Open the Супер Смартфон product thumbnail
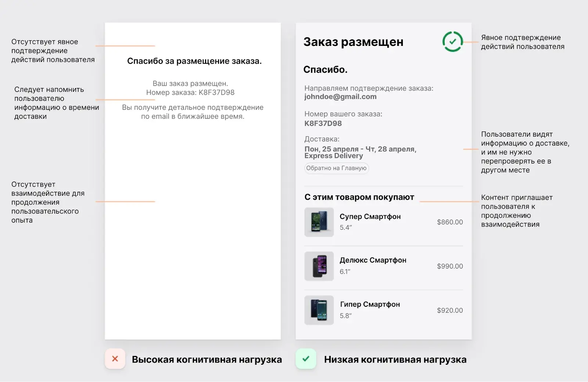The image size is (588, 382). [x=319, y=222]
